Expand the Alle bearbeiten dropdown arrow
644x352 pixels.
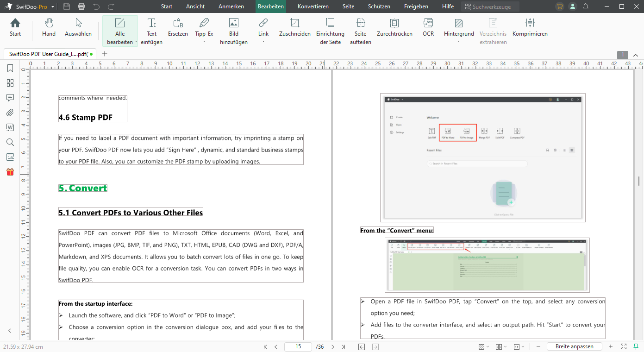tap(136, 42)
